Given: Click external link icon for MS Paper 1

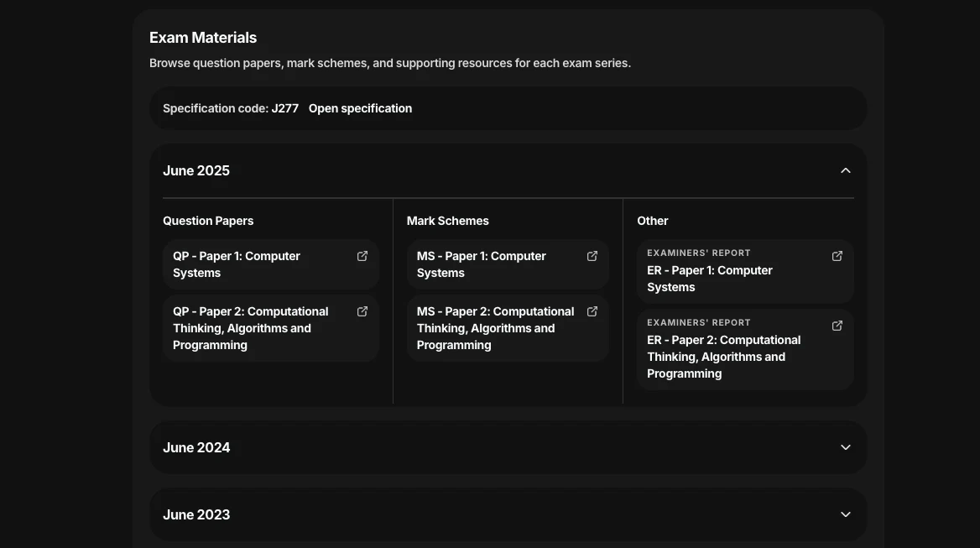Looking at the screenshot, I should [592, 256].
